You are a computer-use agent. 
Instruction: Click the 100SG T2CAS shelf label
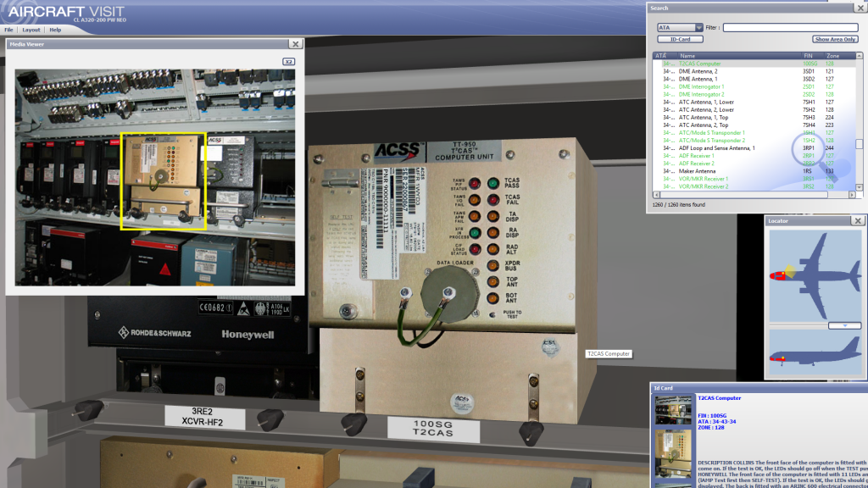coord(433,429)
